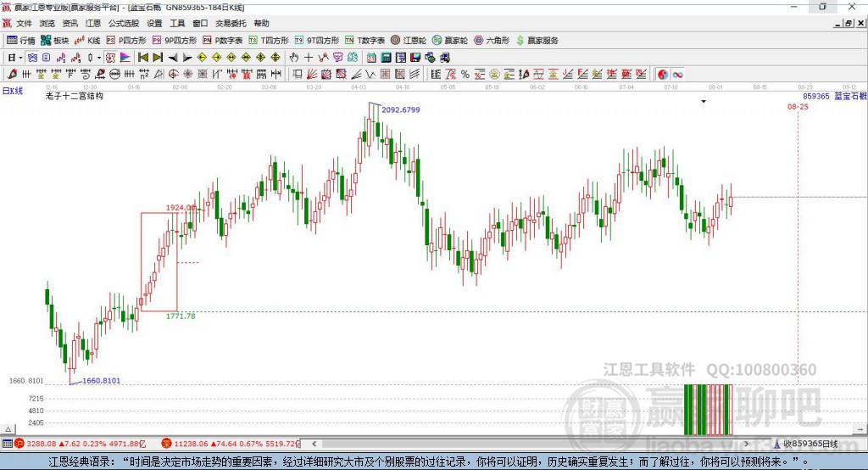Screen dimensions: 868x470
Task: Select the red pencil drawing tool
Action: (12, 75)
